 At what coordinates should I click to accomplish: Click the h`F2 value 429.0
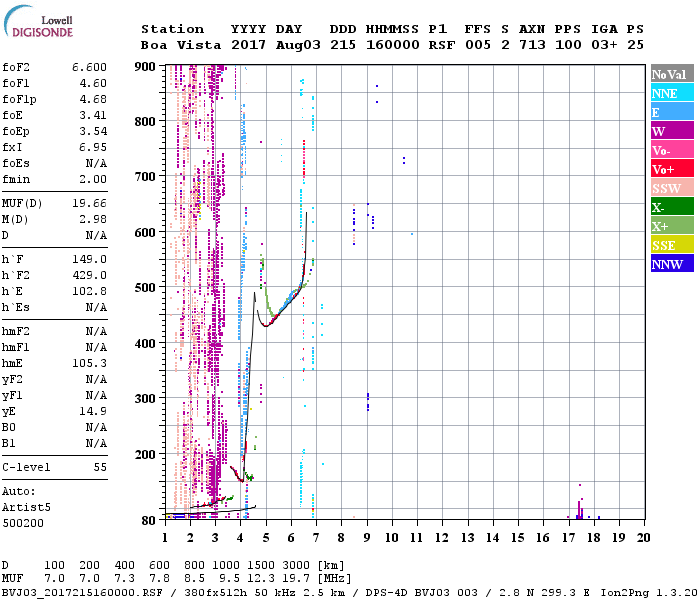click(x=89, y=275)
